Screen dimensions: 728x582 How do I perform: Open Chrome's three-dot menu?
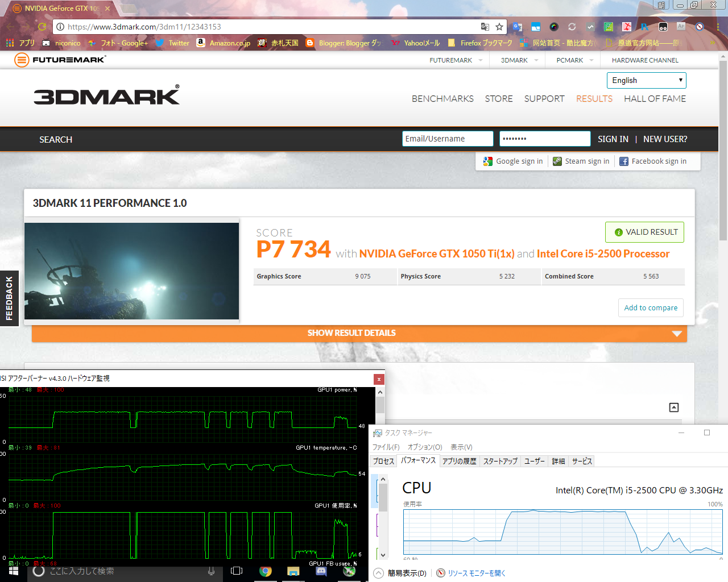click(718, 27)
